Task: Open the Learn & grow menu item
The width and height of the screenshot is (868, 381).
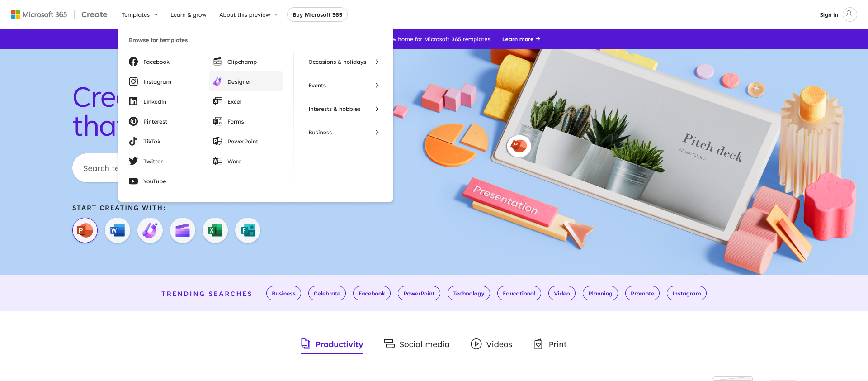Action: tap(189, 14)
